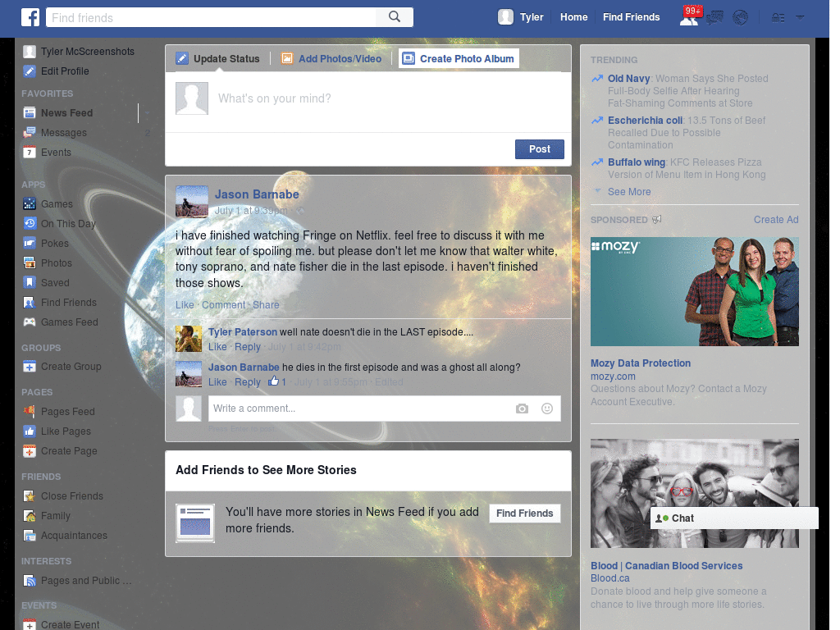
Task: Expand trending topics with See More
Action: point(629,192)
